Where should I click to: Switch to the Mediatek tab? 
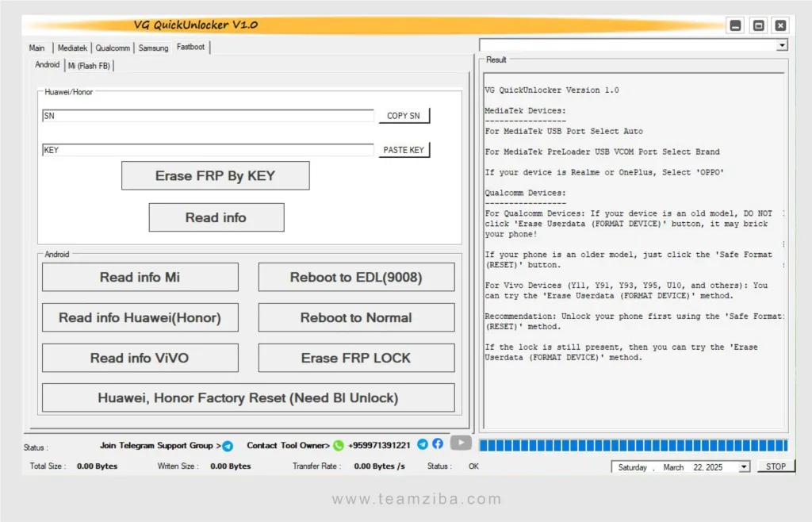pos(72,48)
